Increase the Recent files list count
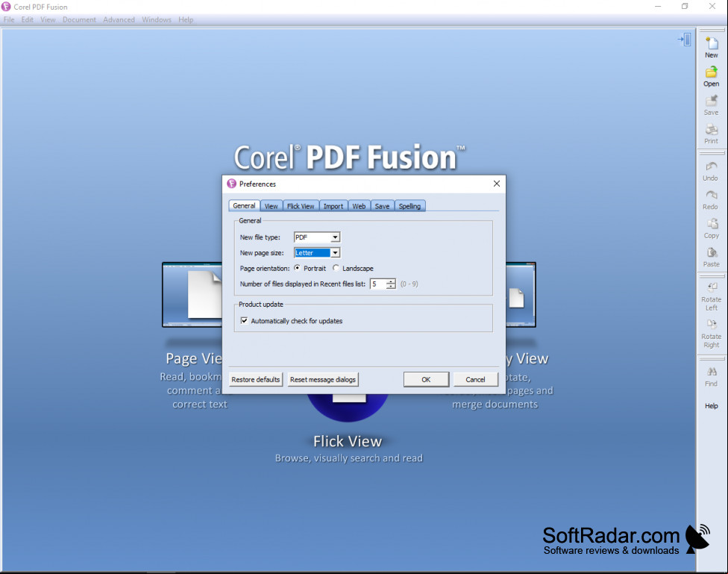This screenshot has width=728, height=574. tap(391, 281)
